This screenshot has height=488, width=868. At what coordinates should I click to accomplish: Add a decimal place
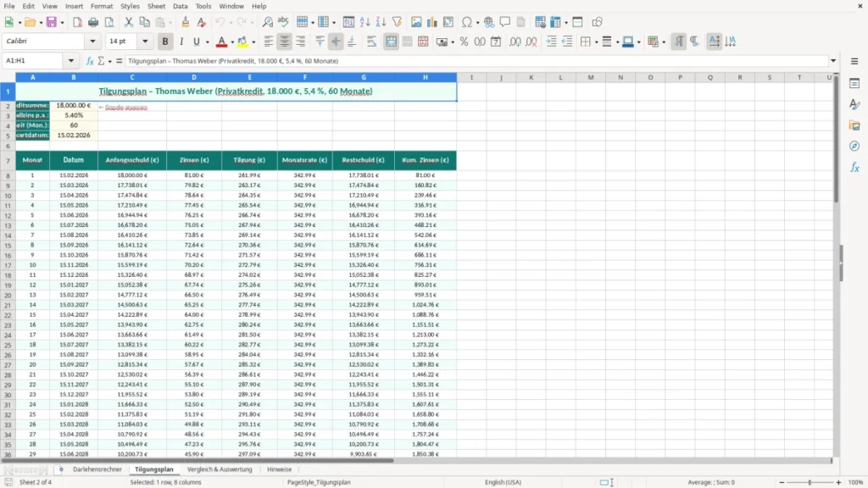pyautogui.click(x=515, y=42)
